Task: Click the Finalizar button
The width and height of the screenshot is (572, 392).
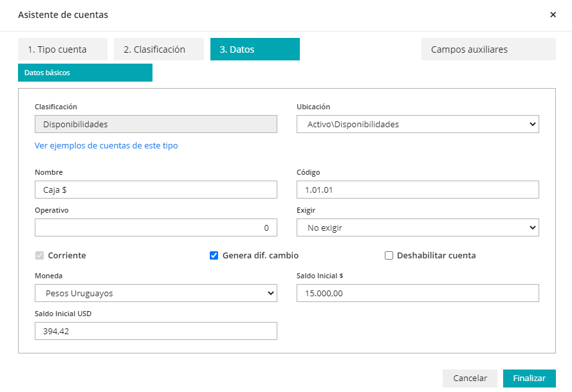Action: tap(529, 379)
